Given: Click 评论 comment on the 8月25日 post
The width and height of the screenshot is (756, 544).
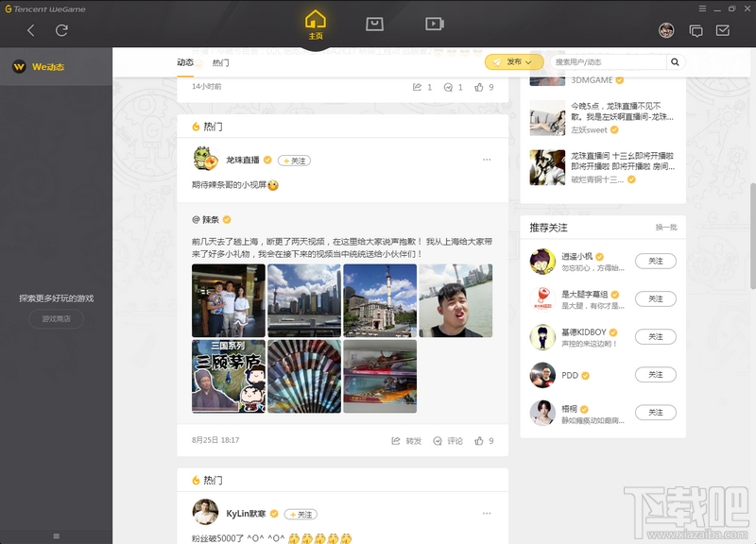Looking at the screenshot, I should [448, 441].
